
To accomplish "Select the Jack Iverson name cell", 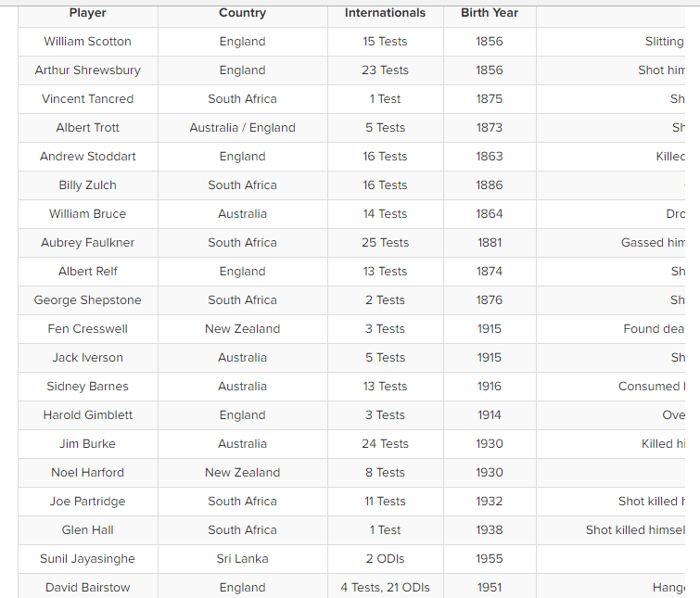I will tap(88, 358).
